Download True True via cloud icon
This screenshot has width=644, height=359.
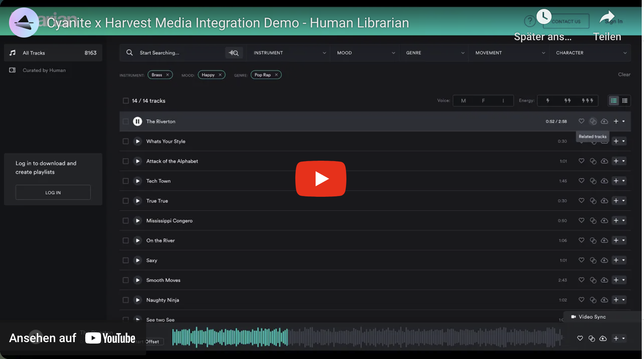tap(604, 201)
